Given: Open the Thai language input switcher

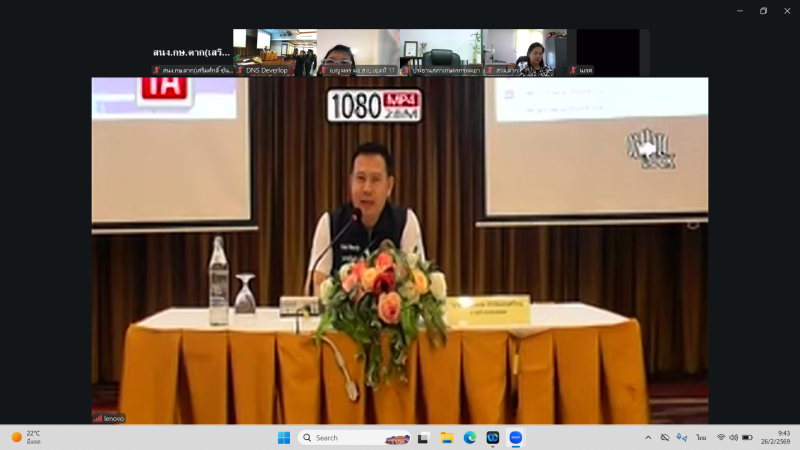Looking at the screenshot, I should coord(701,437).
